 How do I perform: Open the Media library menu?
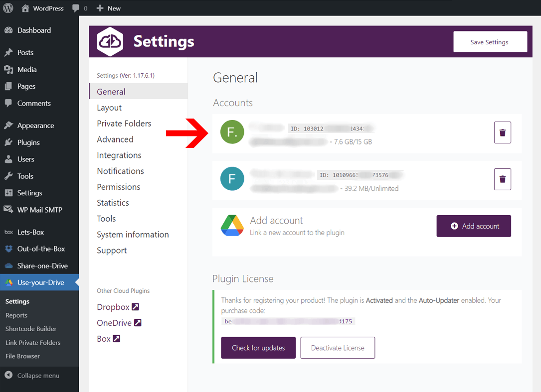click(39, 70)
